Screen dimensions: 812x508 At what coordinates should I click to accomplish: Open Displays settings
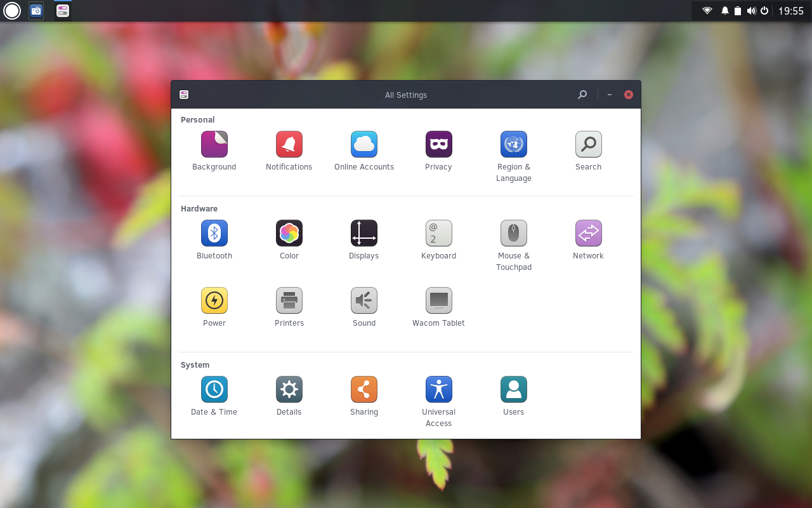(x=363, y=233)
